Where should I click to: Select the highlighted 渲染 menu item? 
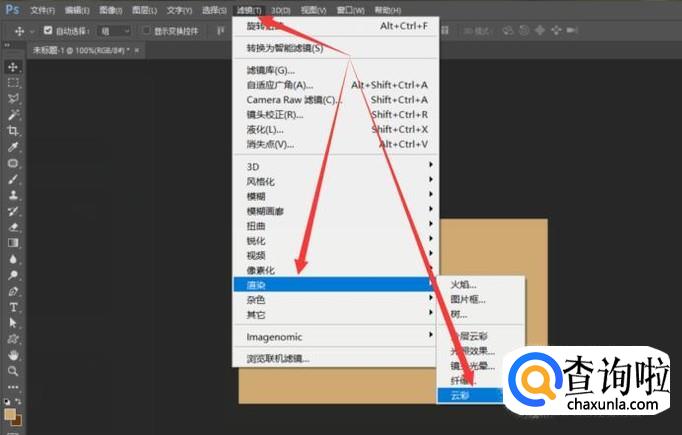pos(335,285)
